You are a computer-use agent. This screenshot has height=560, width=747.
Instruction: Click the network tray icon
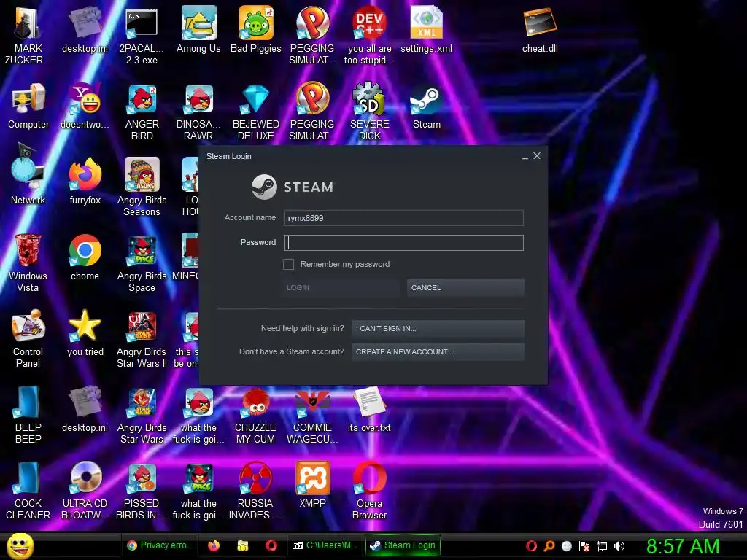[x=602, y=546]
